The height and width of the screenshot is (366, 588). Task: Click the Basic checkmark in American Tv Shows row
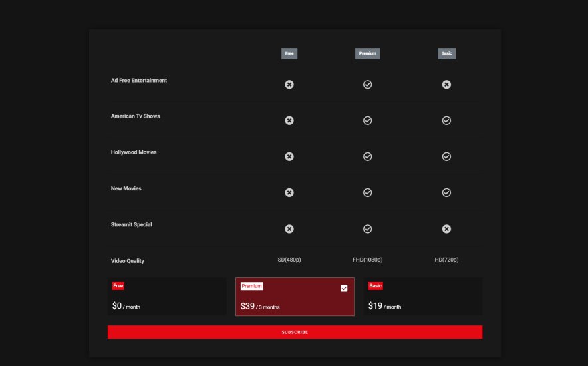(446, 120)
